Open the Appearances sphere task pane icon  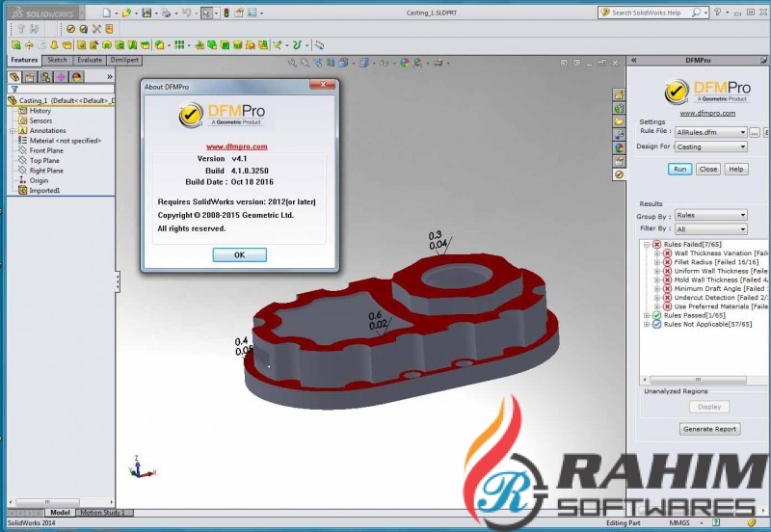click(619, 148)
